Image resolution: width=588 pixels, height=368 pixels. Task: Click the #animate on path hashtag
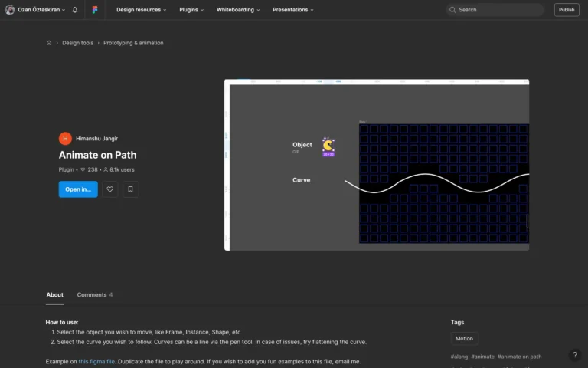click(x=519, y=356)
